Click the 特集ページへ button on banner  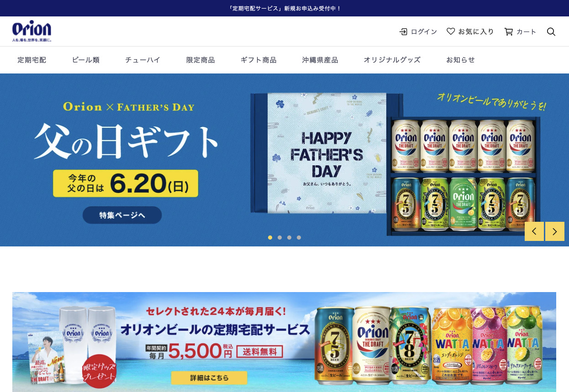[122, 215]
